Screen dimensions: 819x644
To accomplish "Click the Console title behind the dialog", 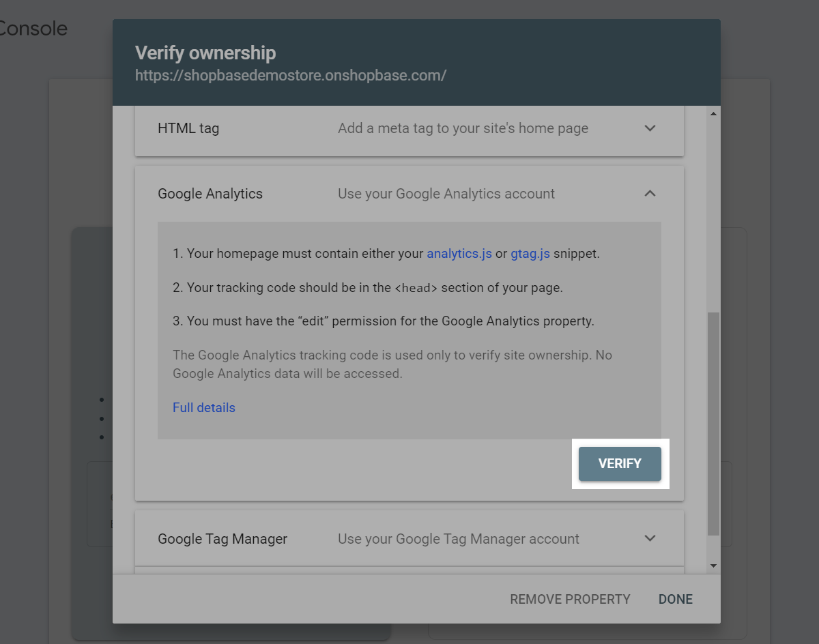I will (34, 29).
